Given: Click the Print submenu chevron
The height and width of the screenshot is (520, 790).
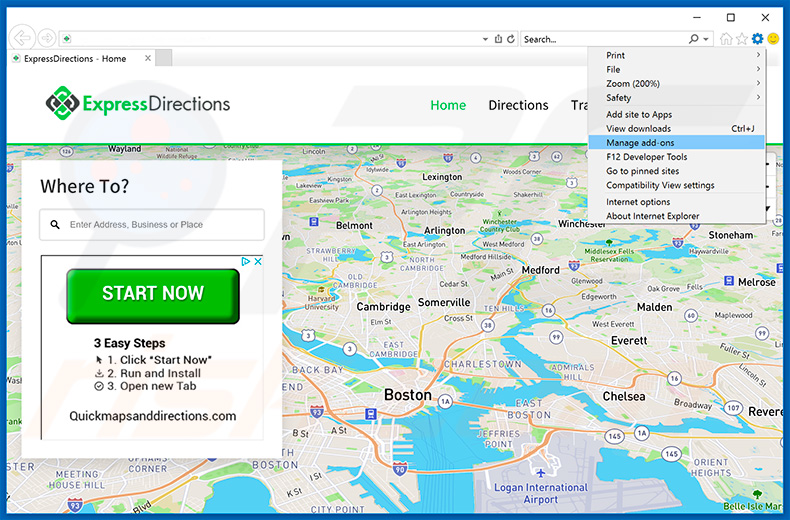Looking at the screenshot, I should coord(758,54).
